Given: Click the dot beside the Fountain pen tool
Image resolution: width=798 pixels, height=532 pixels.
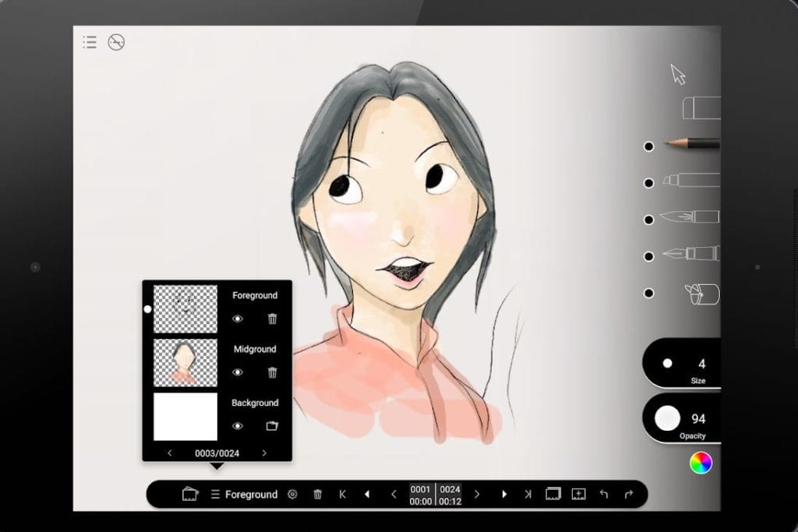Looking at the screenshot, I should coord(648,220).
